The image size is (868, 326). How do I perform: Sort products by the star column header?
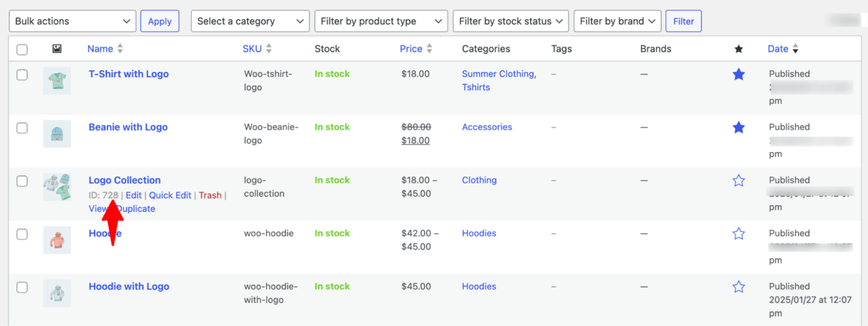pos(739,49)
